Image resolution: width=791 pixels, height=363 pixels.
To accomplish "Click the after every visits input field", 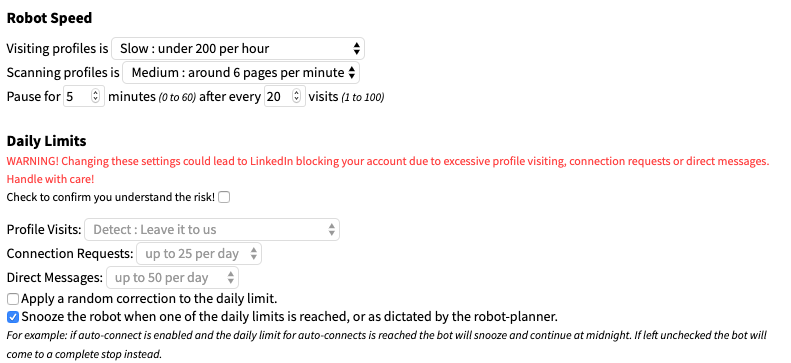I will [285, 96].
